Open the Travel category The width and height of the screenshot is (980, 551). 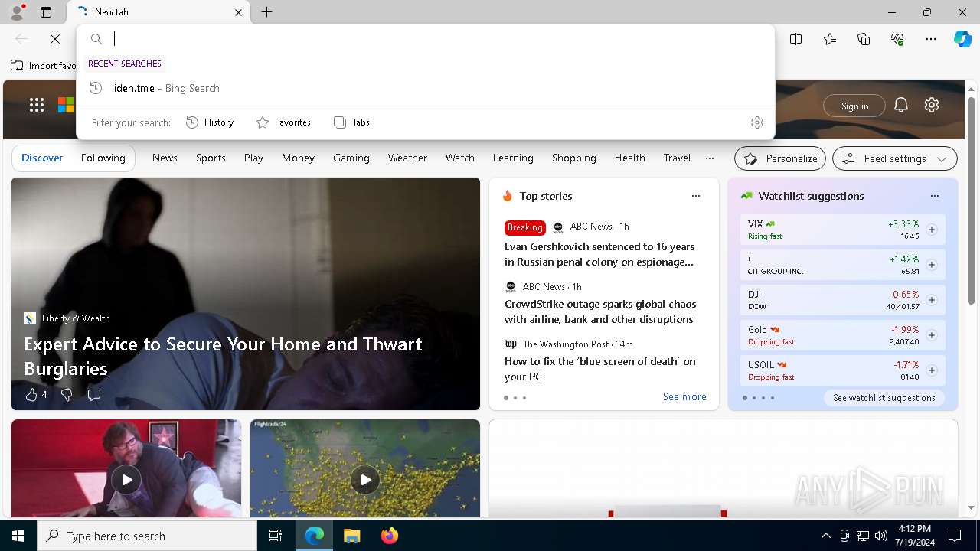pos(677,158)
